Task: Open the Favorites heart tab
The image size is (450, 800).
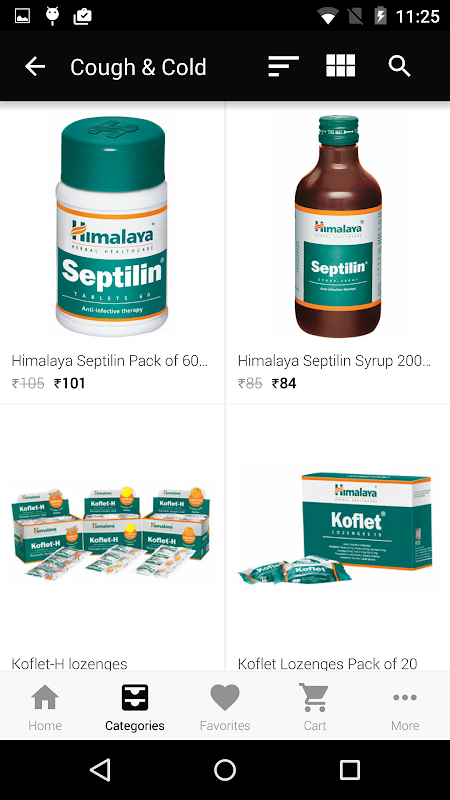Action: pyautogui.click(x=225, y=707)
